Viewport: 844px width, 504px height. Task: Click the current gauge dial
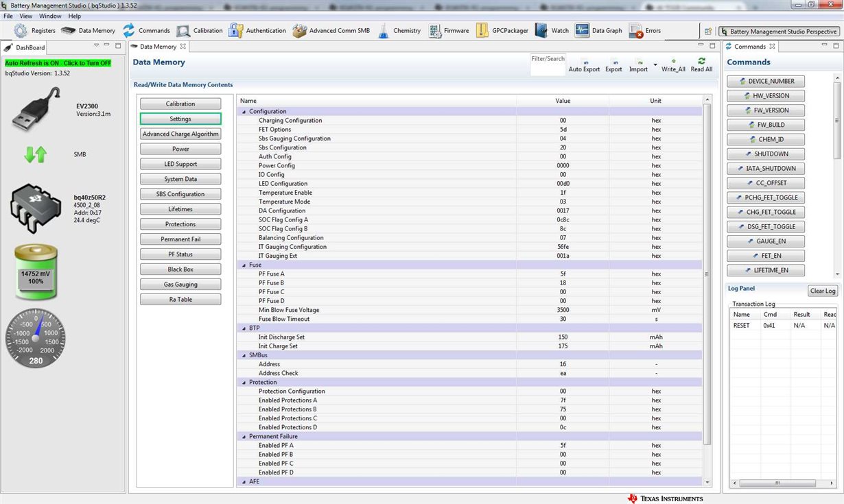coord(36,337)
